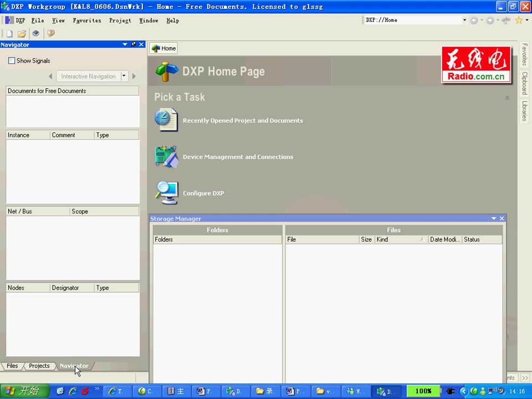
Task: Click the go to home page icon
Action: coord(506,21)
